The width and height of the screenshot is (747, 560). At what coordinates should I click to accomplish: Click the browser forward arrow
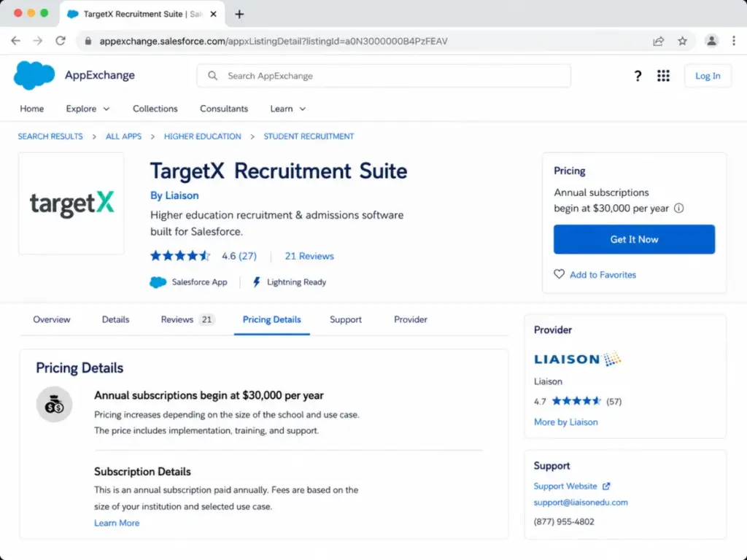pos(38,41)
